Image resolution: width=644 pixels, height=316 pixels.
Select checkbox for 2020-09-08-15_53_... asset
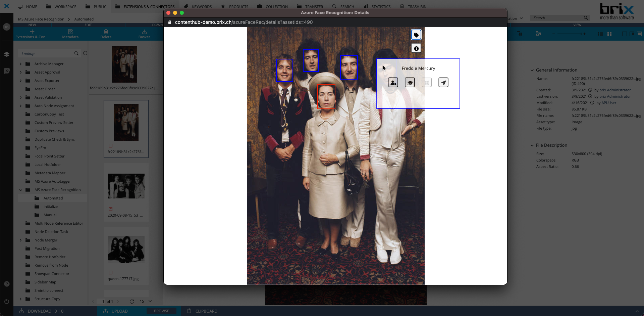(111, 209)
